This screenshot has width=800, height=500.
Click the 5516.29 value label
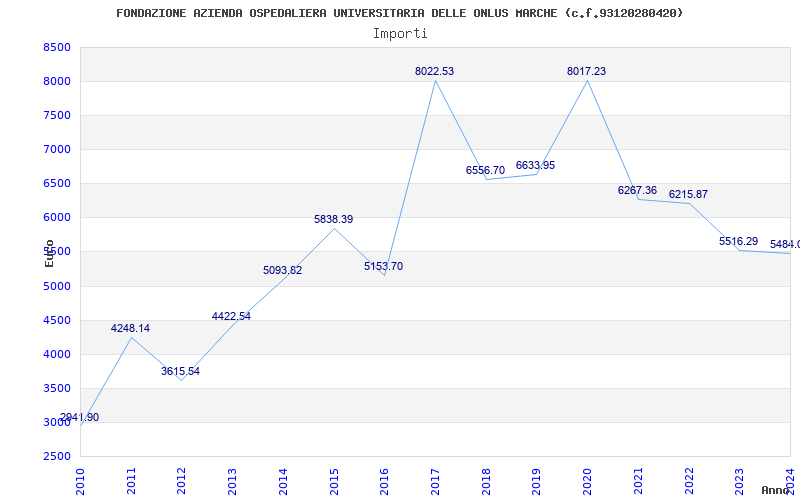pyautogui.click(x=738, y=241)
